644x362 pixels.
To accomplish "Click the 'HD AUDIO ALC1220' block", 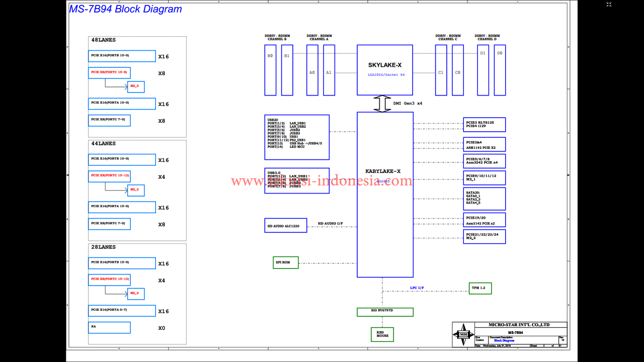I will click(x=286, y=226).
